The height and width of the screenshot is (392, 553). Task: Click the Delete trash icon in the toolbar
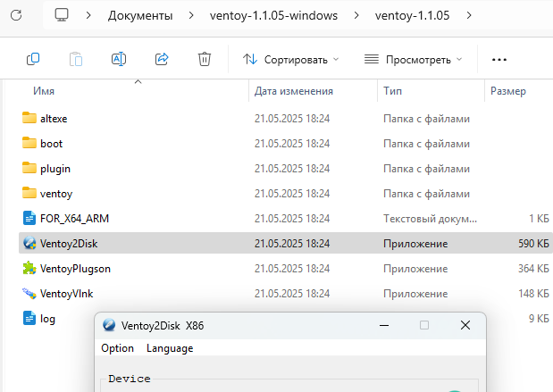click(205, 59)
